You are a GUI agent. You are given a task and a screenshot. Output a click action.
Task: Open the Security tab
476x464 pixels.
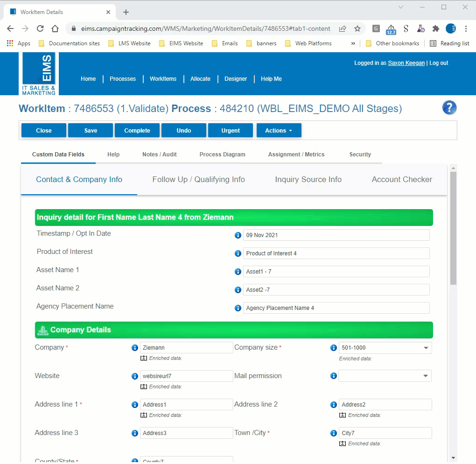[360, 154]
